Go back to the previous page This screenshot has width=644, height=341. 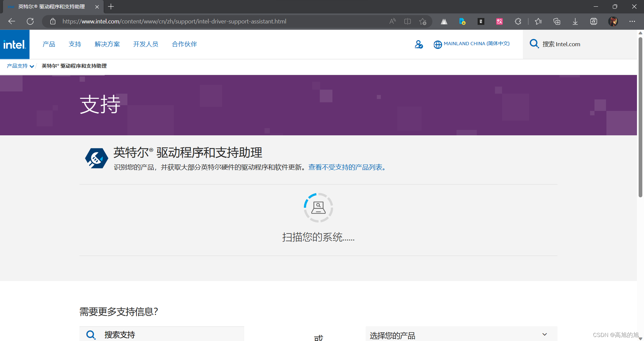(12, 21)
